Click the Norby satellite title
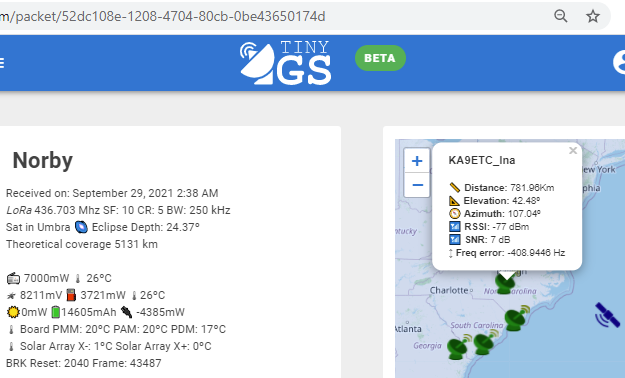 [x=43, y=160]
